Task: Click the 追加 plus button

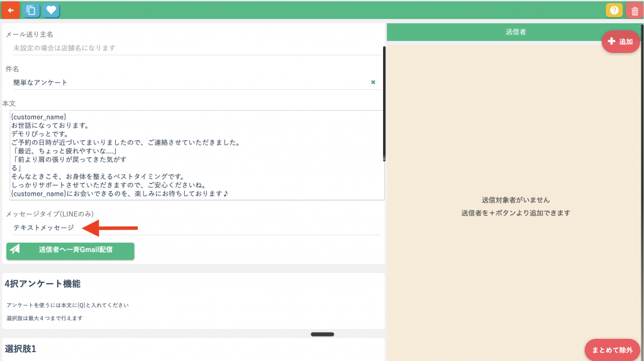Action: tap(620, 42)
